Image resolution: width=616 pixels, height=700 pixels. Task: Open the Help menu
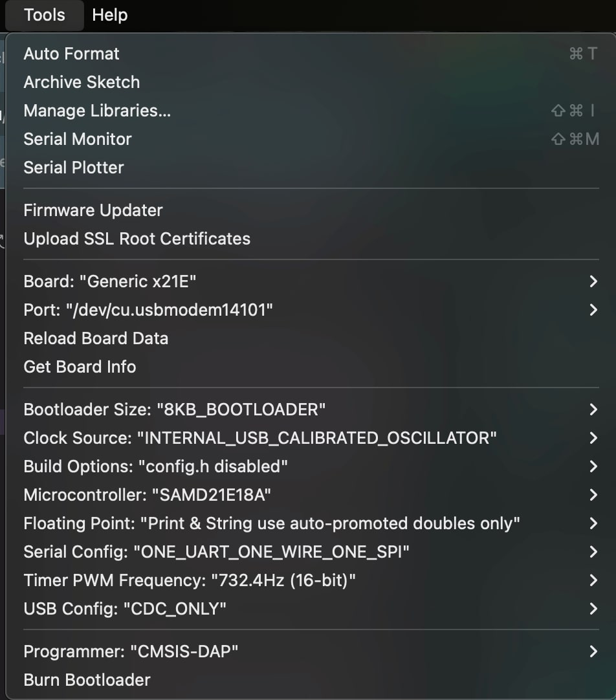point(109,15)
